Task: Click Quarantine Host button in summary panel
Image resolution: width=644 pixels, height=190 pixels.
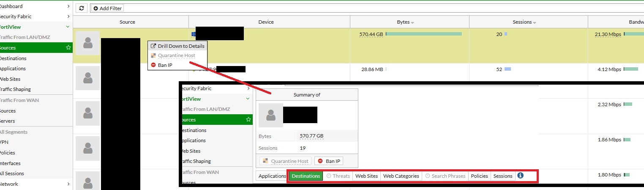Action: (x=286, y=161)
